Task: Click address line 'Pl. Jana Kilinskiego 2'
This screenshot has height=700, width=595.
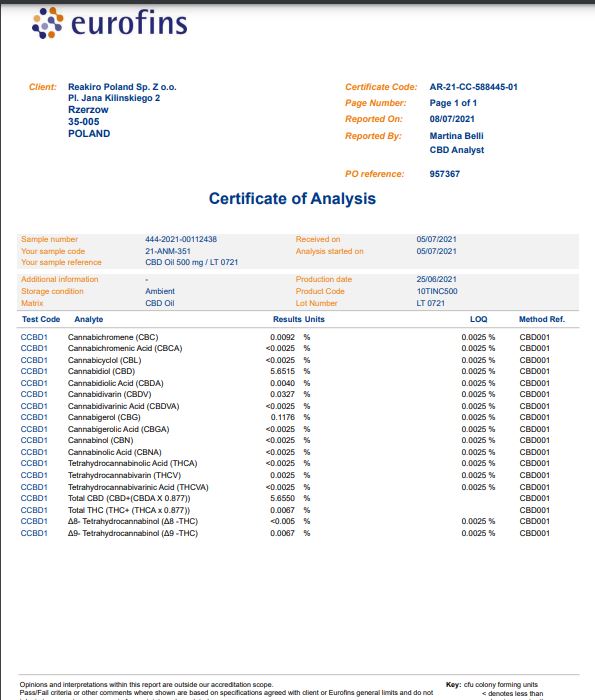Action: point(114,98)
